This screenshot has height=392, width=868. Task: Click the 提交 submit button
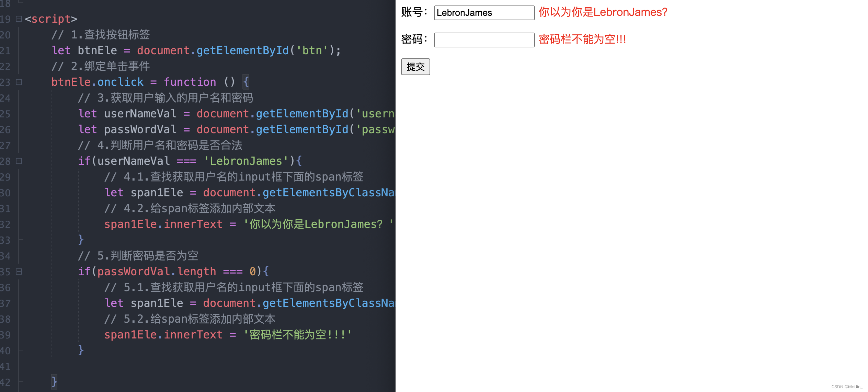pos(415,67)
